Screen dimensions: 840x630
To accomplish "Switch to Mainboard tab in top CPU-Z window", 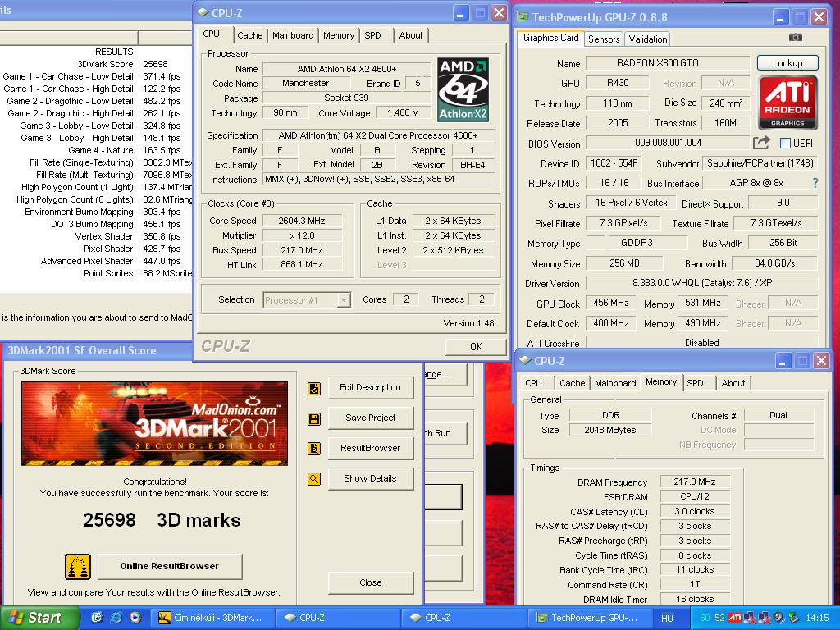I will pyautogui.click(x=293, y=35).
